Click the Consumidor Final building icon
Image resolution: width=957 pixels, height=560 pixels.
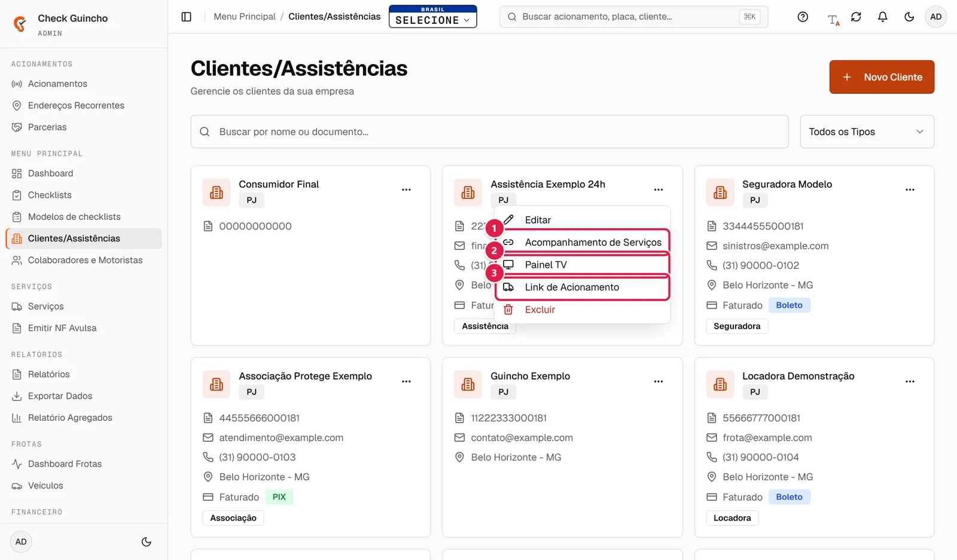pos(217,192)
